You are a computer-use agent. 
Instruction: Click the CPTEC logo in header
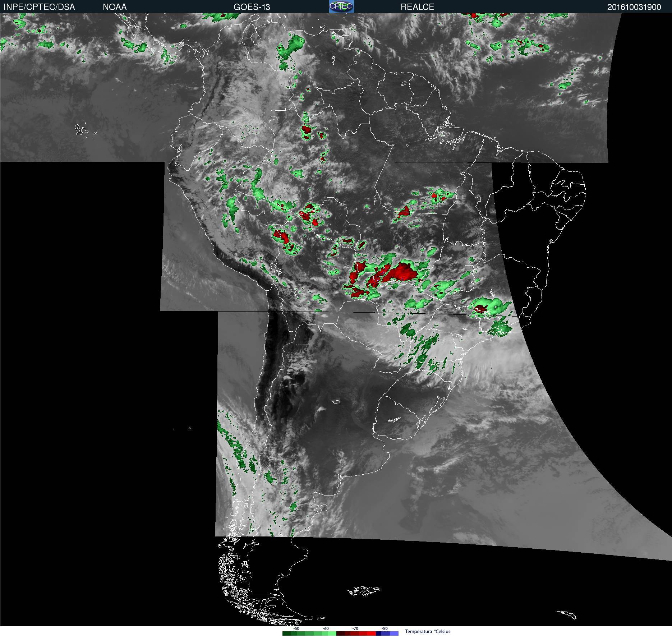tap(341, 6)
